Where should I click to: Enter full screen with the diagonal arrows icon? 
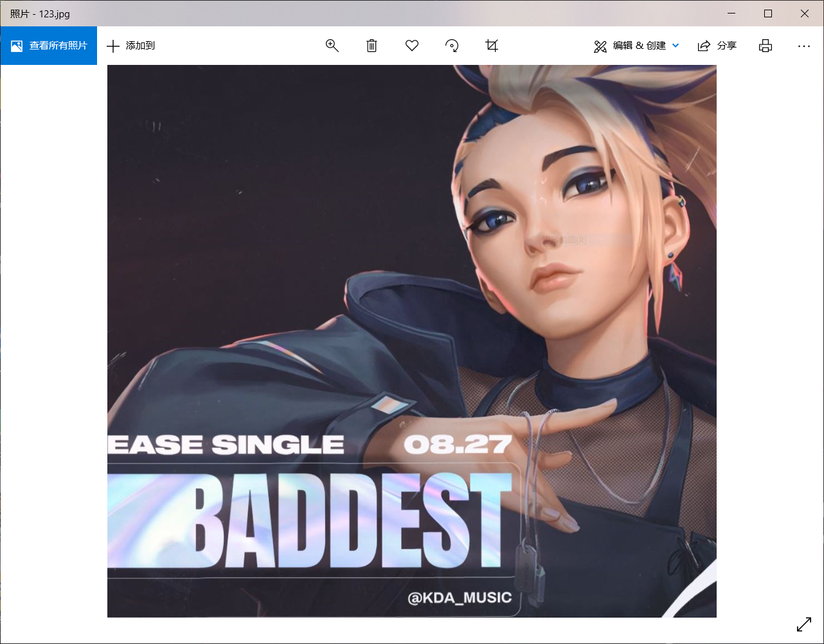click(x=804, y=624)
